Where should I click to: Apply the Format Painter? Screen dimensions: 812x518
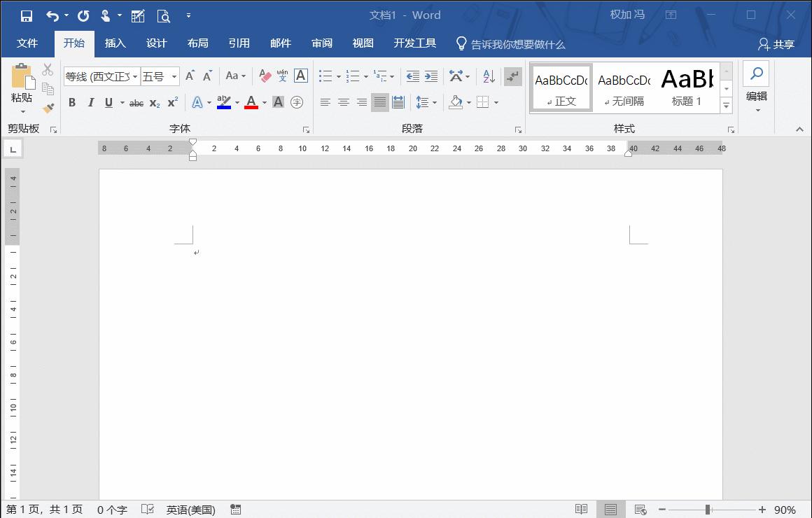tap(48, 107)
